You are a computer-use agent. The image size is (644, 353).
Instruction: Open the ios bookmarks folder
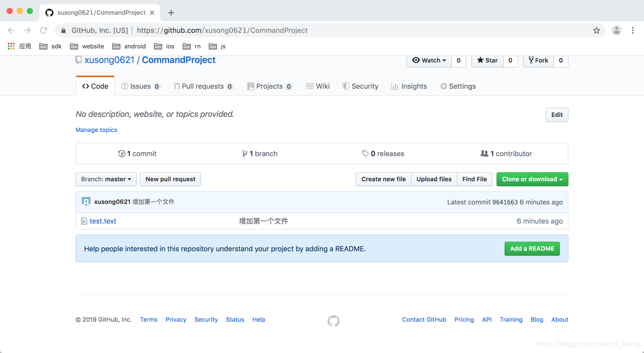pos(164,46)
